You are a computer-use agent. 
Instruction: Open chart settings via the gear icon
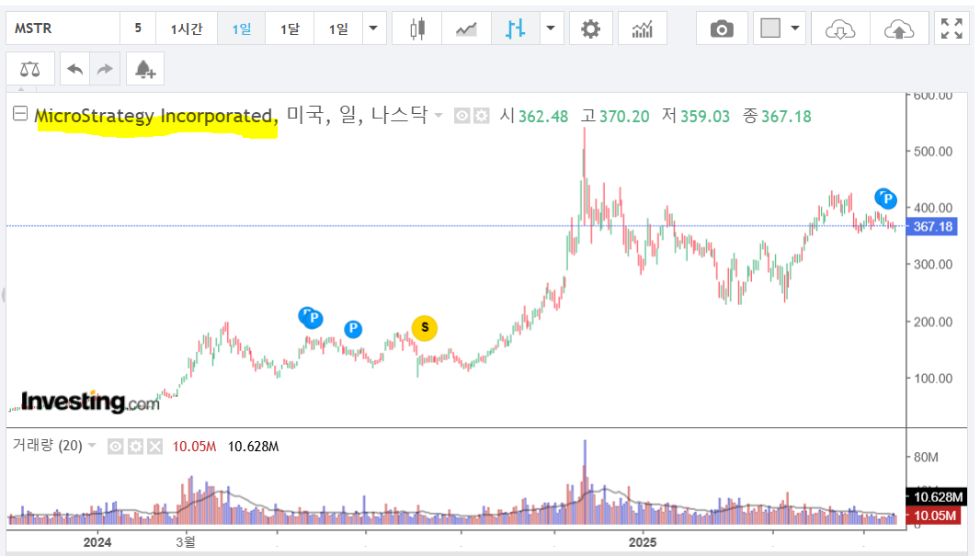pos(590,28)
